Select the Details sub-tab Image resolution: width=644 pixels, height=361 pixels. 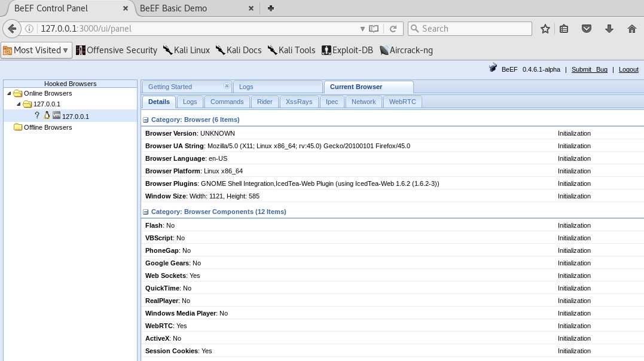159,102
